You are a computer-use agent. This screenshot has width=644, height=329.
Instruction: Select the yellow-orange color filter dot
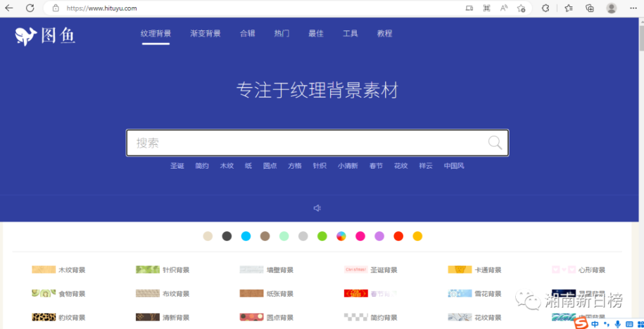pos(417,236)
